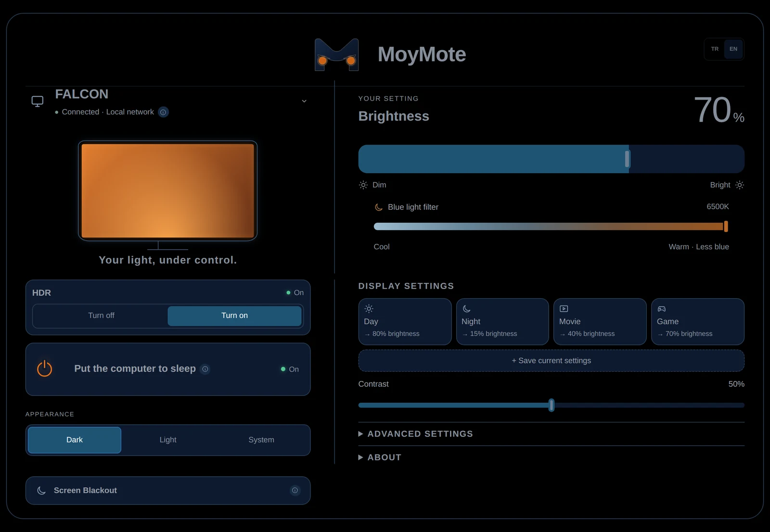Apply the Day 80% brightness preset

coord(405,321)
